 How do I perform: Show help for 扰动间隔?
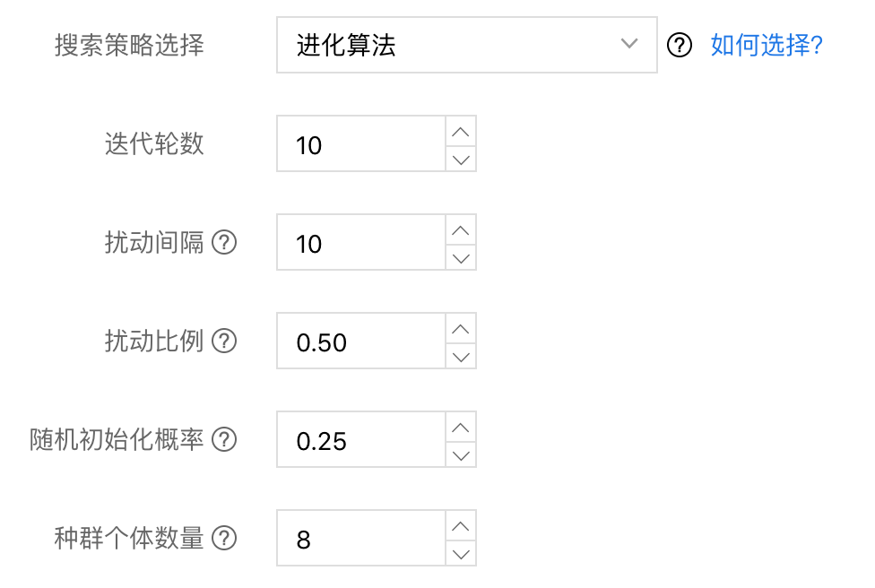tap(224, 242)
